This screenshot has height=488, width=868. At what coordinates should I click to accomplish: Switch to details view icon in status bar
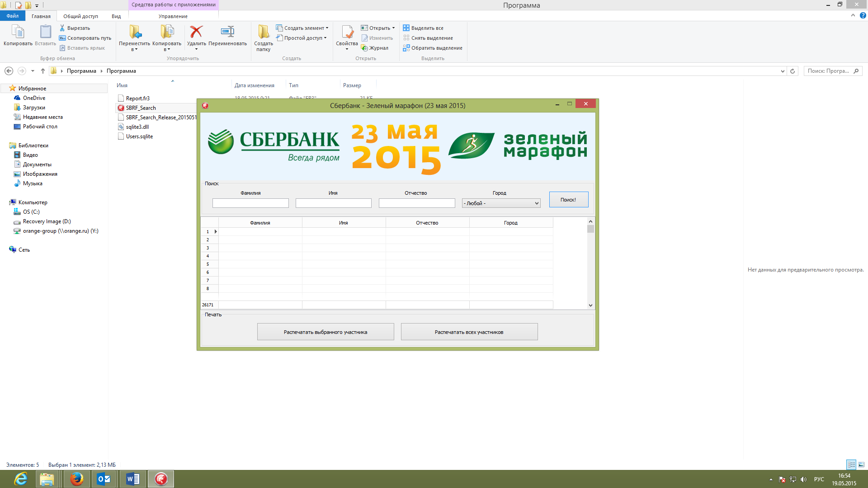851,465
